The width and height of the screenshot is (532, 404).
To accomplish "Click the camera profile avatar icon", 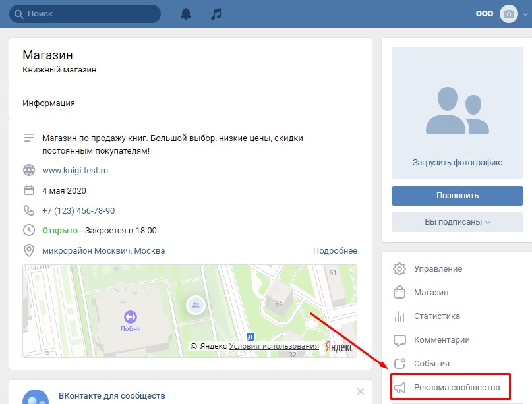I will (508, 14).
